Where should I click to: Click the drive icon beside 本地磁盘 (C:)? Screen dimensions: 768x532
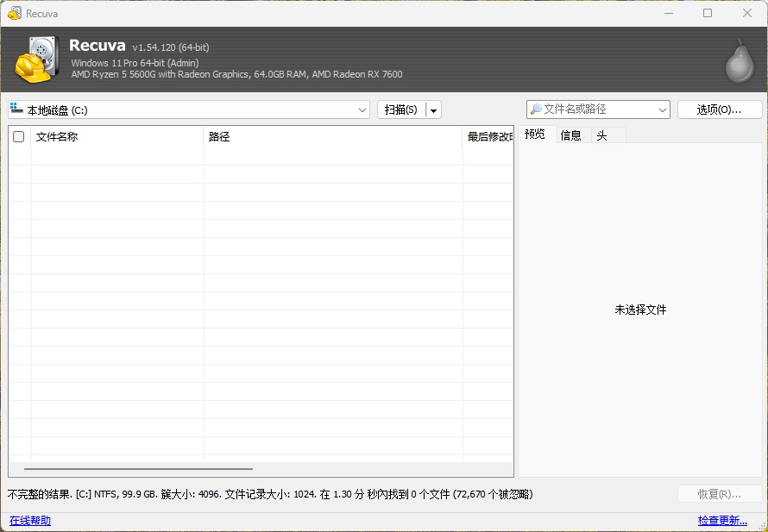click(x=16, y=110)
